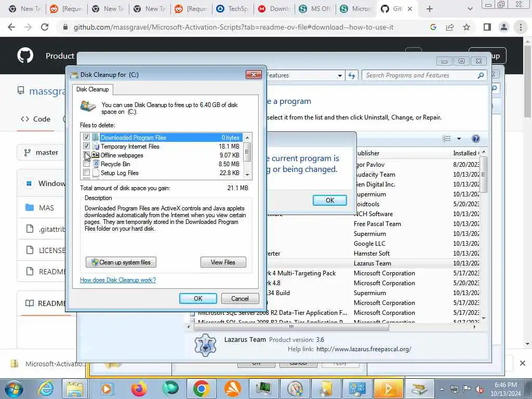Change view icon in Programs and Features
Image resolution: width=532 pixels, height=399 pixels.
coord(446,138)
